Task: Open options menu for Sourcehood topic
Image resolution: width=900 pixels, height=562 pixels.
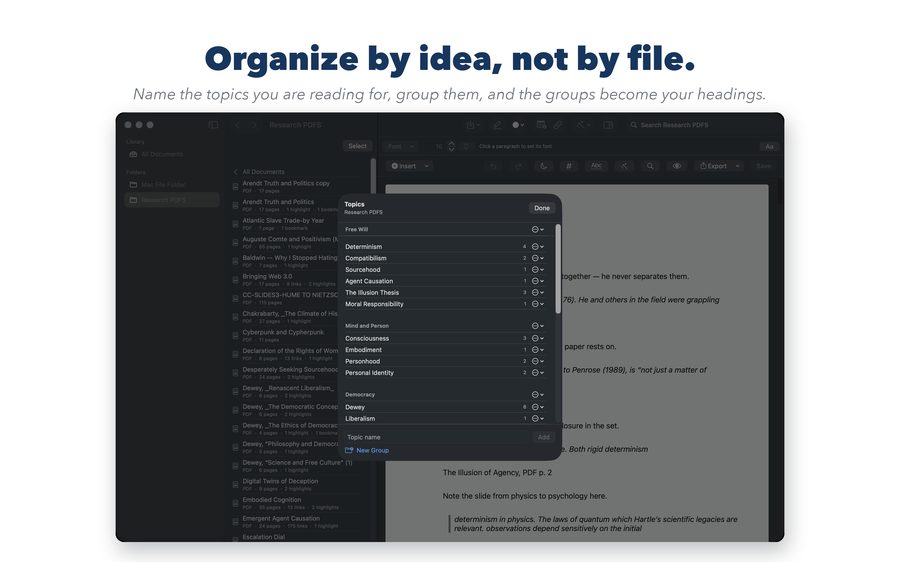Action: pos(537,269)
